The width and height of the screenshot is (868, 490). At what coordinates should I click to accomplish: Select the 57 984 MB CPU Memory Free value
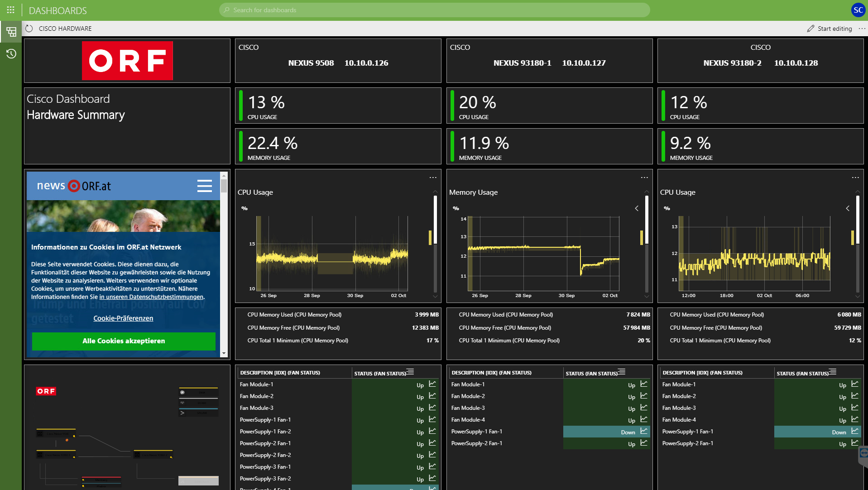pos(636,327)
